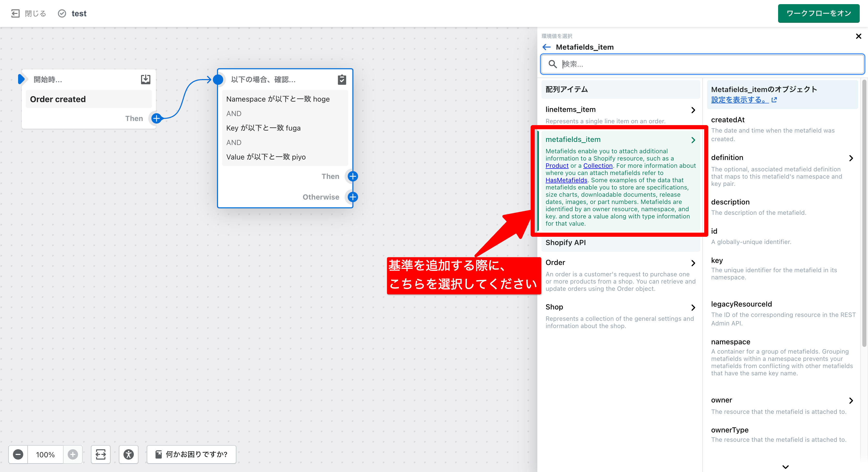Screen dimensions: 868x472
Task: Go back with the Metafields_item arrow
Action: coord(547,47)
